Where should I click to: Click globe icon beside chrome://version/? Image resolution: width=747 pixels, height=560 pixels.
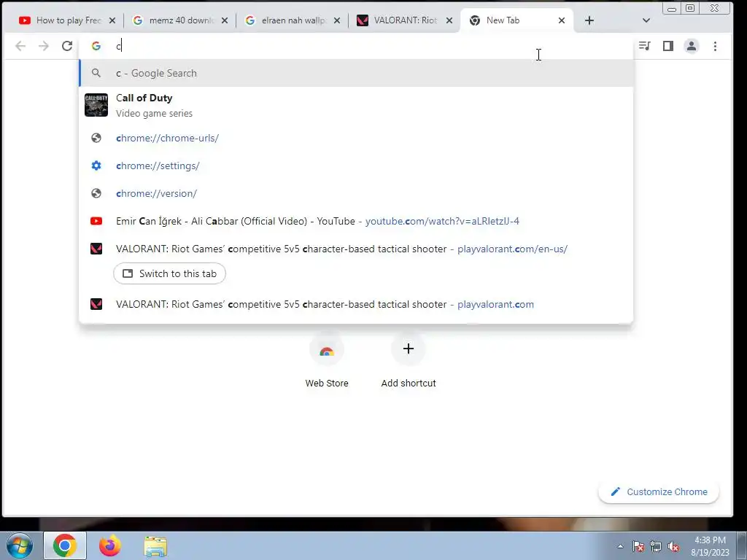(x=96, y=193)
